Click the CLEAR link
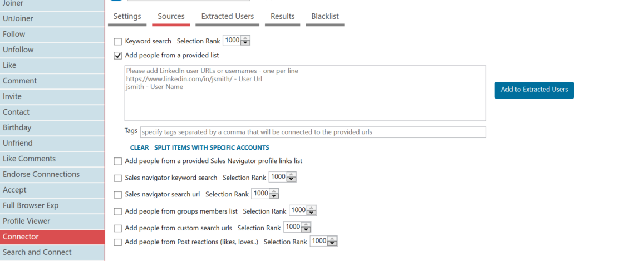The height and width of the screenshot is (261, 644). tap(139, 147)
